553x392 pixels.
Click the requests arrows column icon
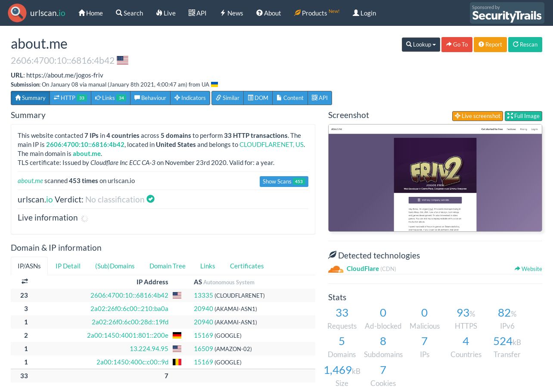[x=25, y=281]
